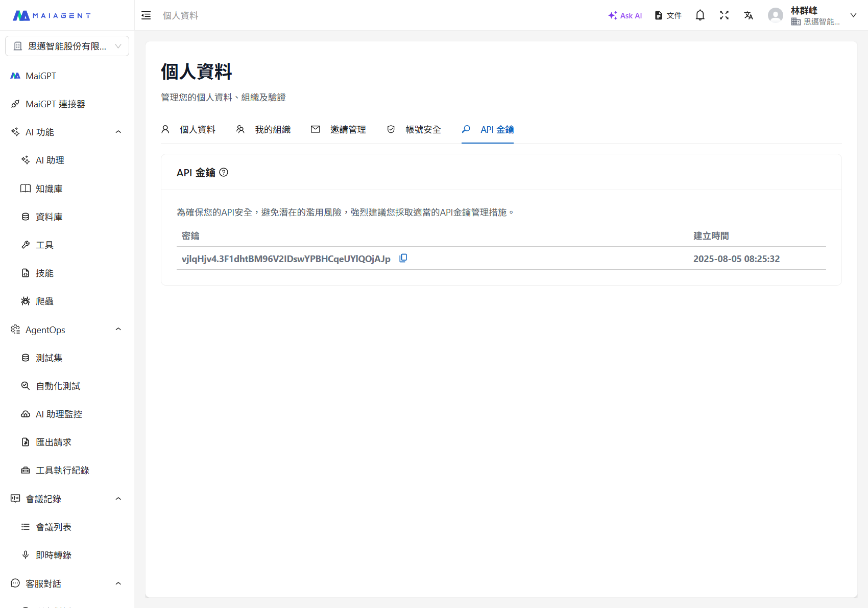Image resolution: width=868 pixels, height=608 pixels.
Task: Toggle the sidebar collapse icon
Action: click(146, 15)
